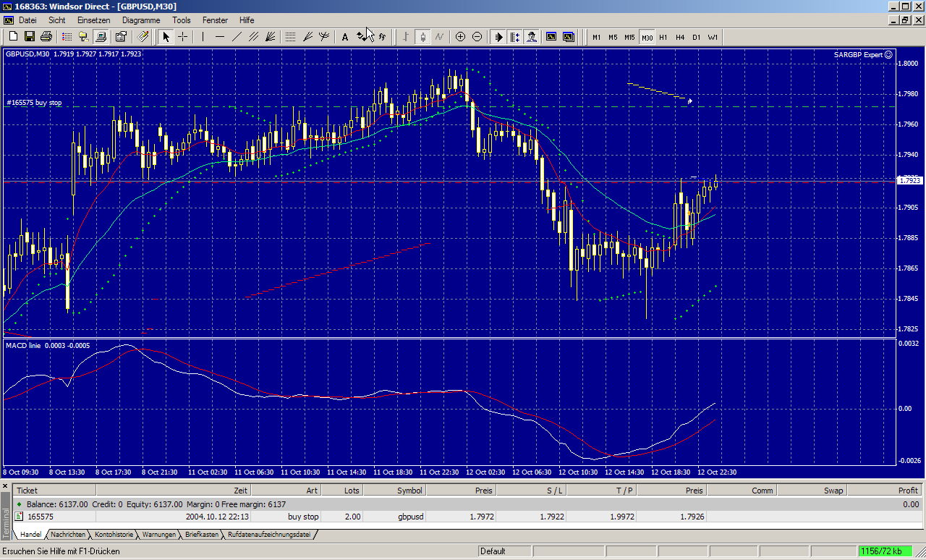Open the Nachrichten terminal tab
This screenshot has width=926, height=560.
tap(68, 535)
